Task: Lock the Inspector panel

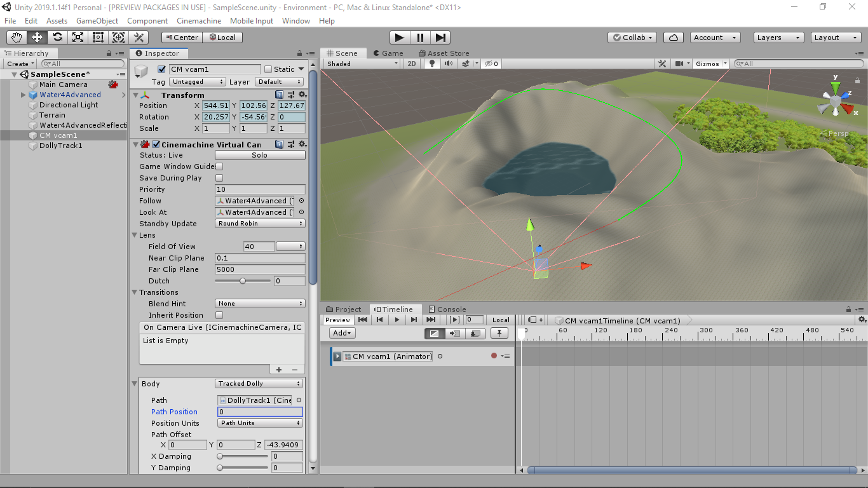Action: 299,53
